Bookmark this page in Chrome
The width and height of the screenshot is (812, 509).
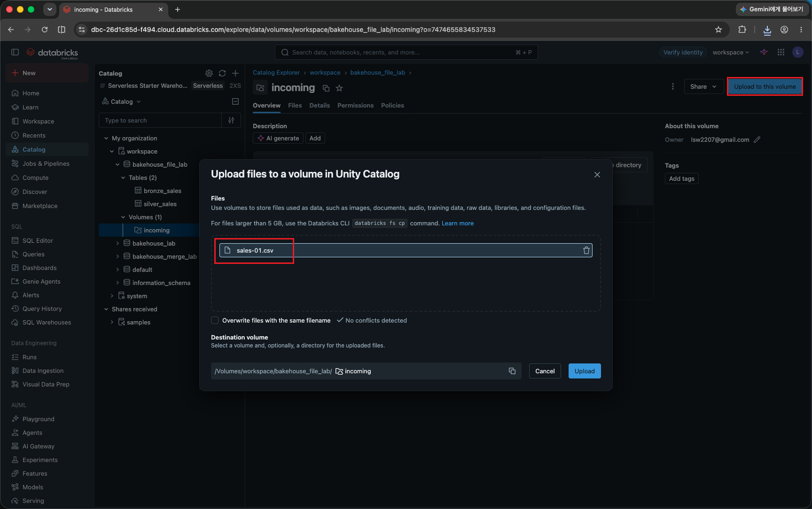[718, 30]
